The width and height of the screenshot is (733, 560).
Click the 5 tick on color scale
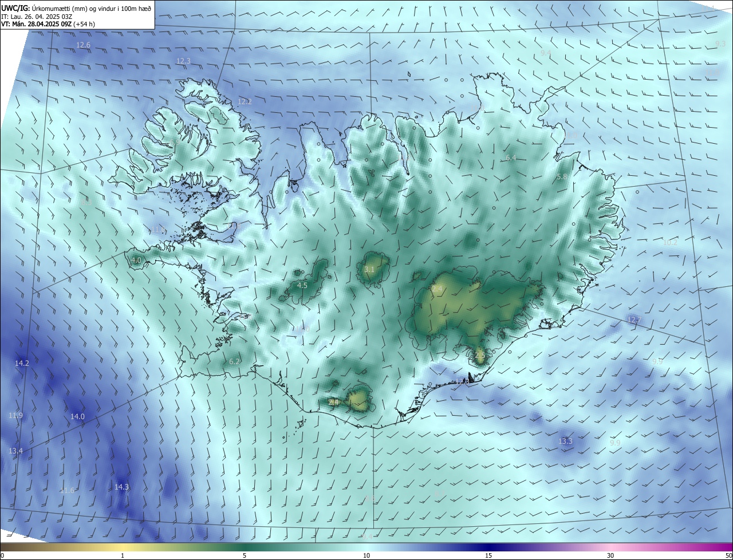point(245,555)
